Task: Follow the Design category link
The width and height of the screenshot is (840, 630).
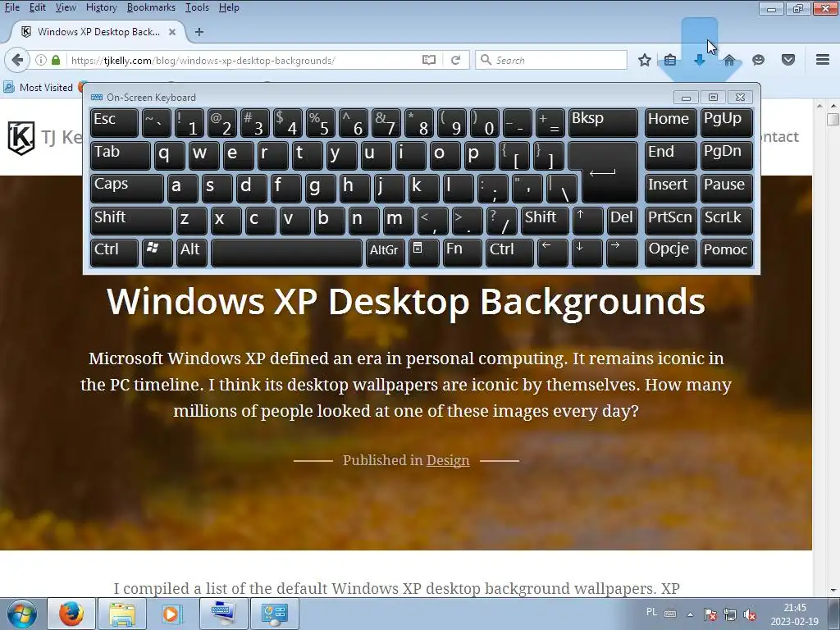Action: (448, 460)
